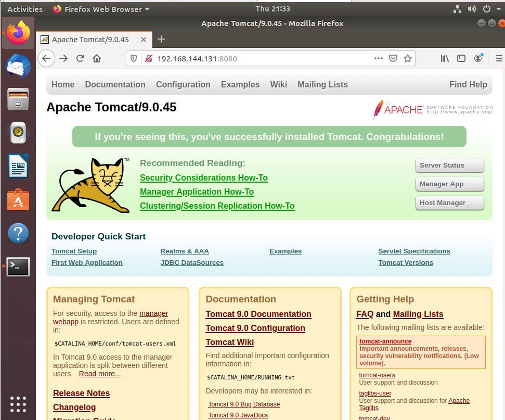Open Clustering/Session Replication How-To link

[x=217, y=206]
